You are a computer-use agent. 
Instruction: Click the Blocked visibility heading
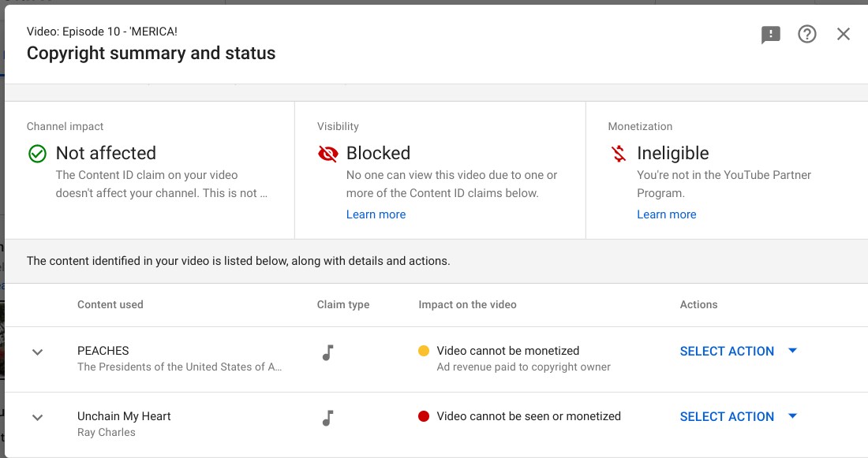(378, 153)
